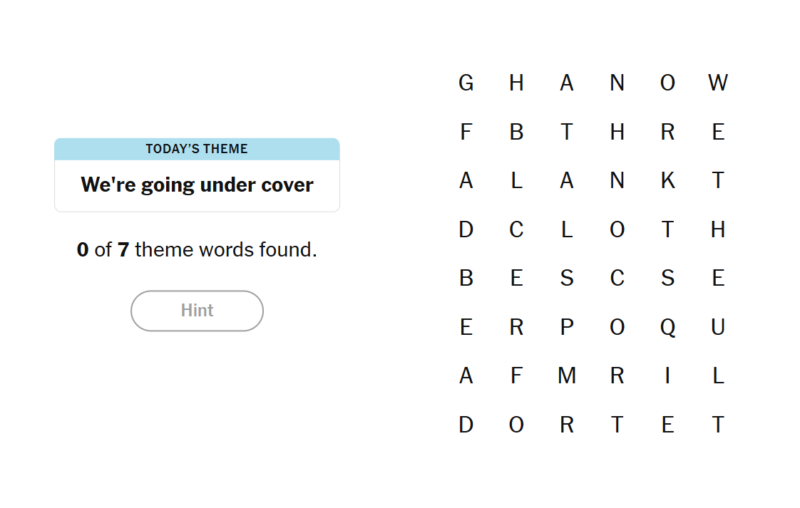Viewport: 800px width, 508px height.
Task: Select the D in the bottom-left corner
Action: [466, 425]
